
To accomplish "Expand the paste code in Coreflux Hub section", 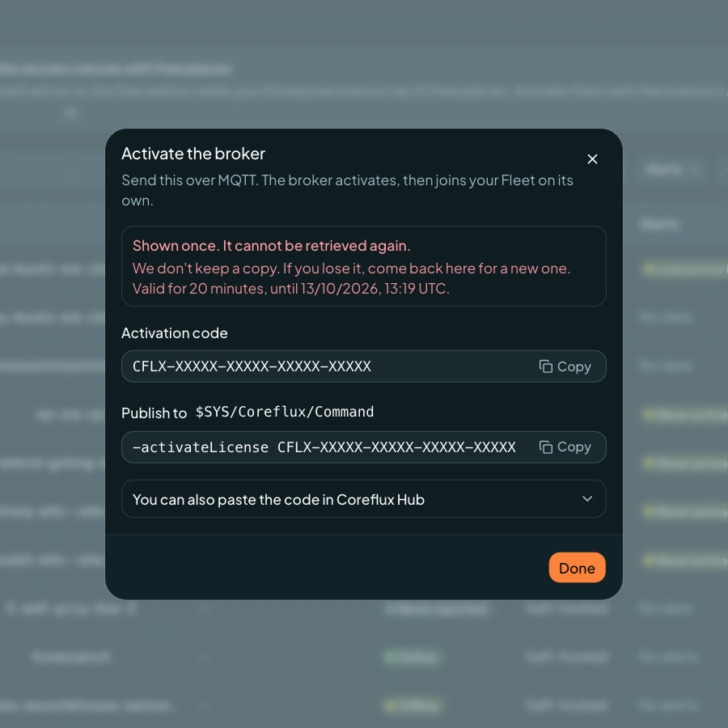I will (363, 499).
